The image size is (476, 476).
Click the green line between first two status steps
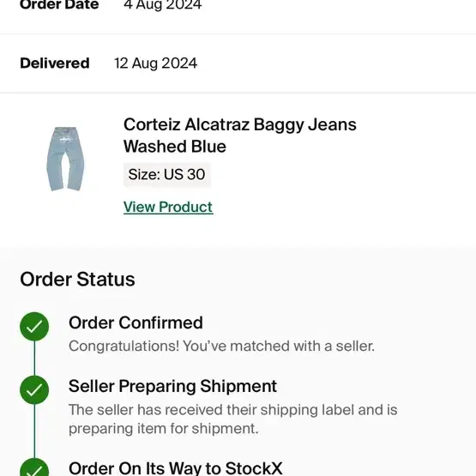pyautogui.click(x=34, y=359)
